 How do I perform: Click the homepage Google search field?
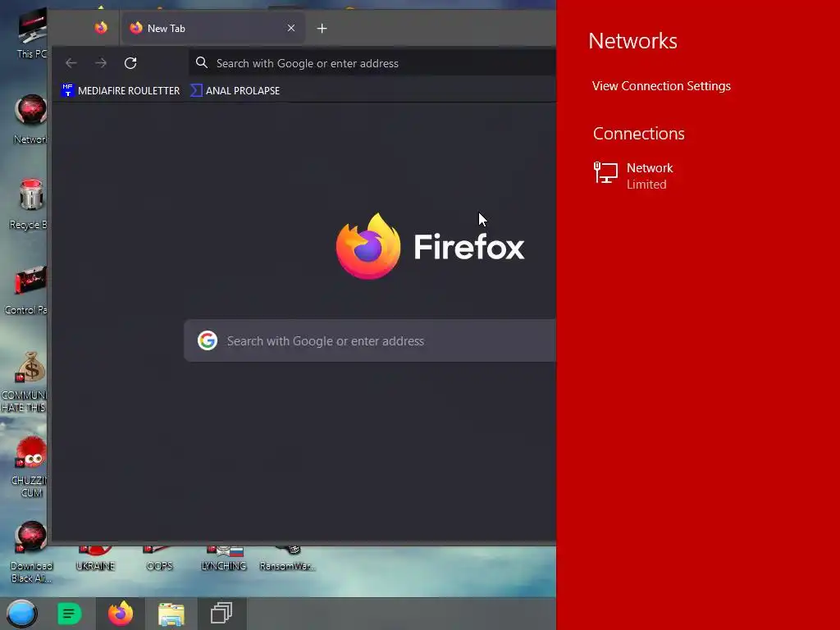pyautogui.click(x=370, y=340)
